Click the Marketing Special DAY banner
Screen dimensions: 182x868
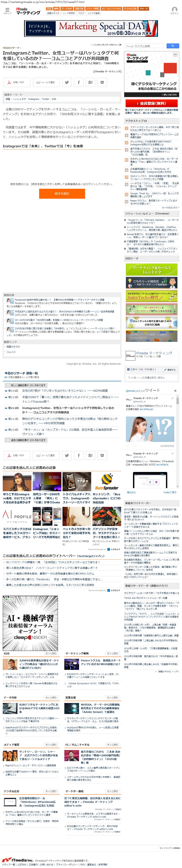point(91,28)
